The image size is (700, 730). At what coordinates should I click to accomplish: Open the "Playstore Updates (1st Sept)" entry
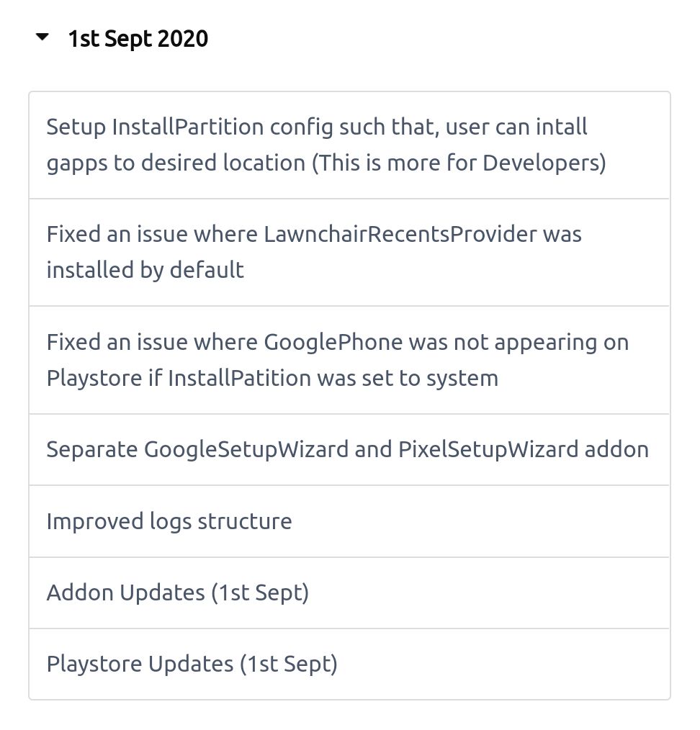click(192, 664)
